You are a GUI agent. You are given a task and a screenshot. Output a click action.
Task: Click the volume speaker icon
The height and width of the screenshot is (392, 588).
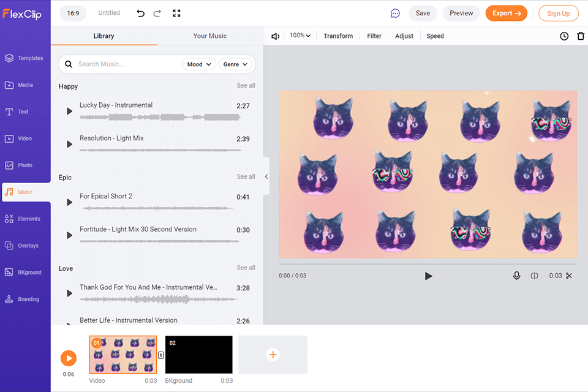(275, 36)
